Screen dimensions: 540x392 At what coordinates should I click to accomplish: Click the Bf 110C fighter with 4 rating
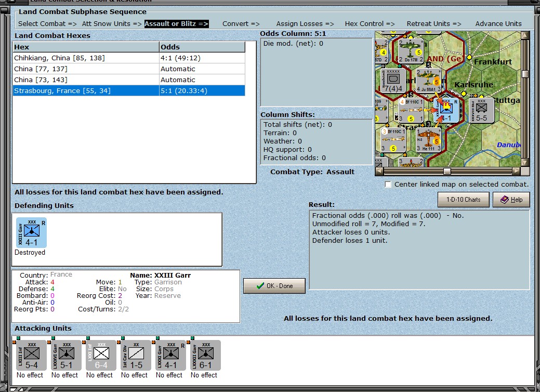[x=411, y=110]
